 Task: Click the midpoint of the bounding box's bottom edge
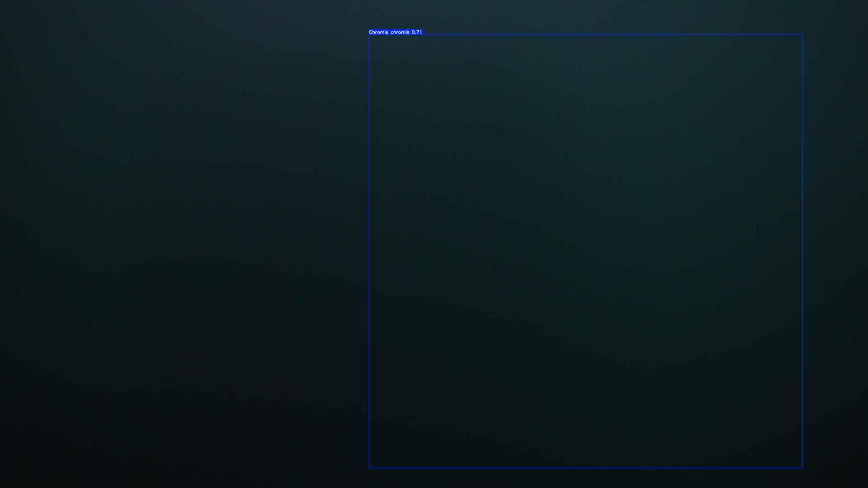(x=586, y=468)
